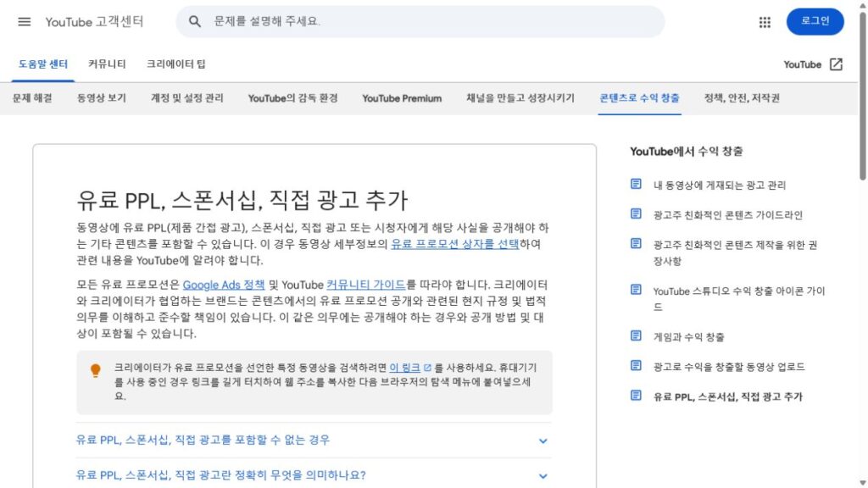The width and height of the screenshot is (868, 488).
Task: Click external link icon after 이 링크
Action: (427, 368)
